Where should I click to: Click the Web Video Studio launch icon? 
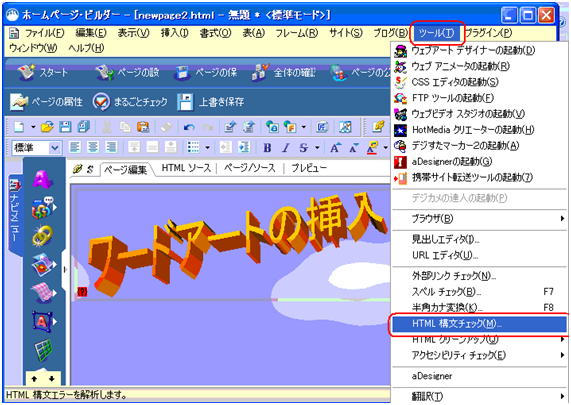tap(401, 114)
